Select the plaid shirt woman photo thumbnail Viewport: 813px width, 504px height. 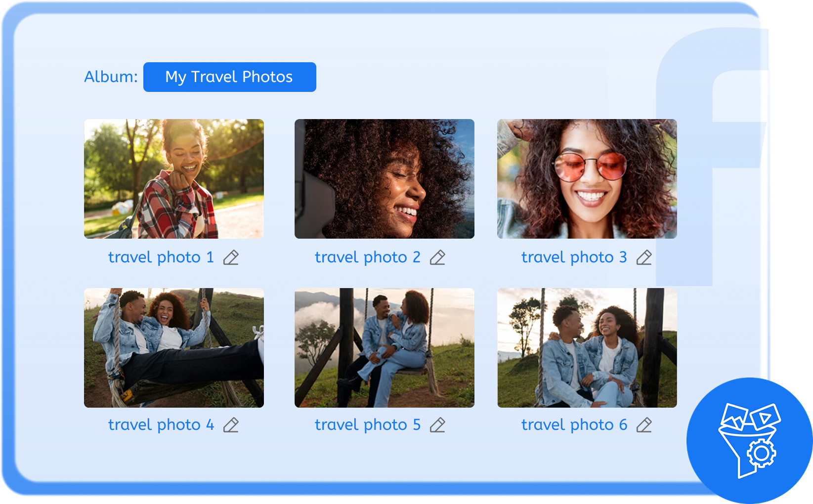(x=174, y=179)
